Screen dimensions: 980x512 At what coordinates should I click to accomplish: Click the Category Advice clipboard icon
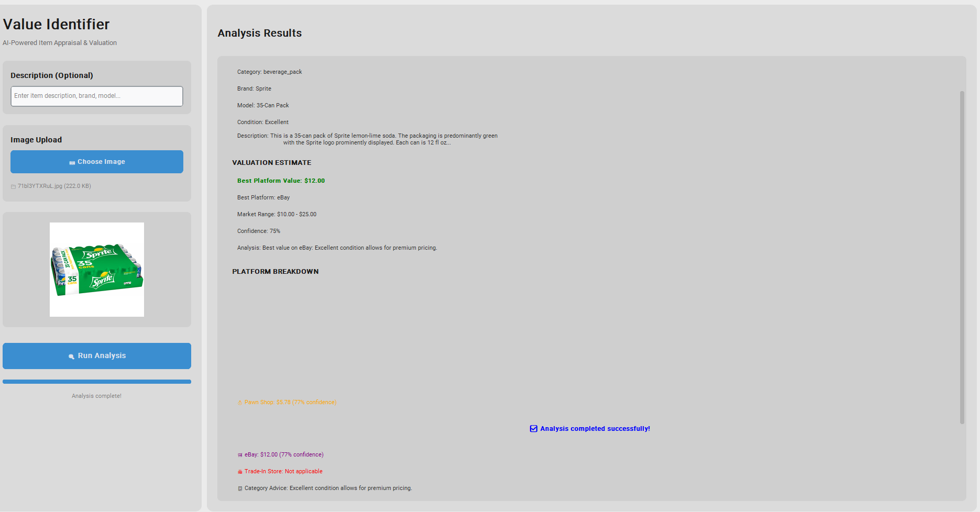240,488
